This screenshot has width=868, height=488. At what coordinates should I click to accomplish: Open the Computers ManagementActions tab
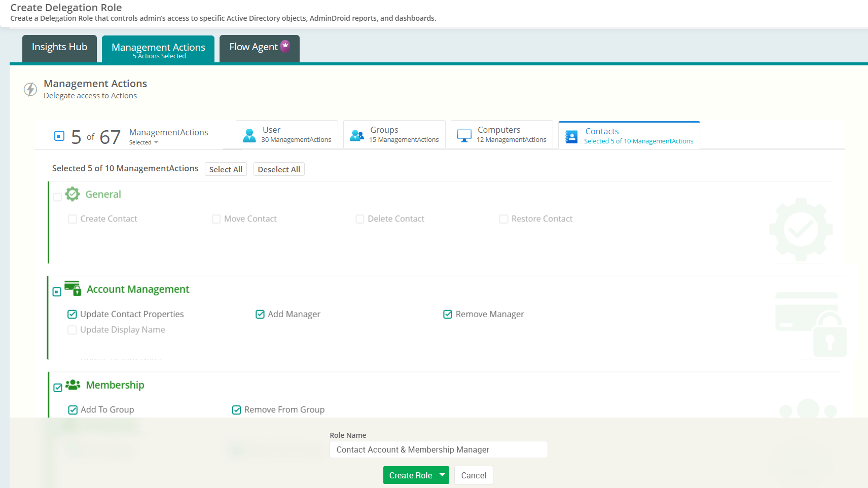tap(502, 134)
